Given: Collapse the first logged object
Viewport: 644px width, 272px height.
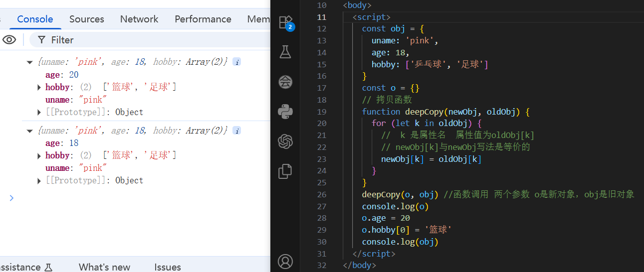Looking at the screenshot, I should point(29,62).
